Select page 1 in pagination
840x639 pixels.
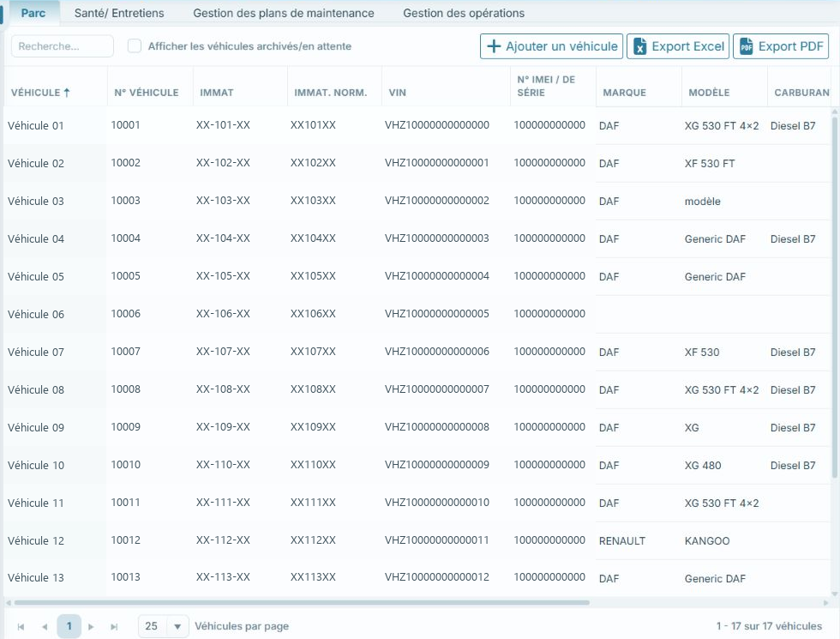point(69,626)
